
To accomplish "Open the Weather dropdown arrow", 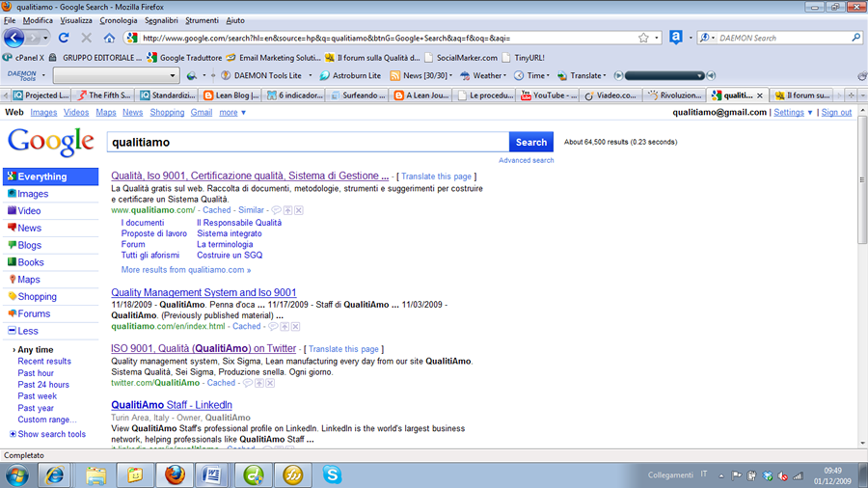I will point(504,75).
